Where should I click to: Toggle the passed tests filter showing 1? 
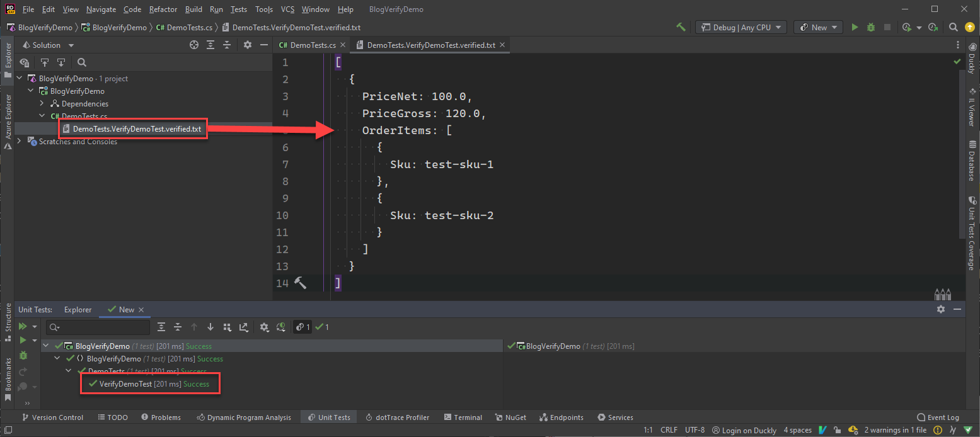click(x=322, y=327)
